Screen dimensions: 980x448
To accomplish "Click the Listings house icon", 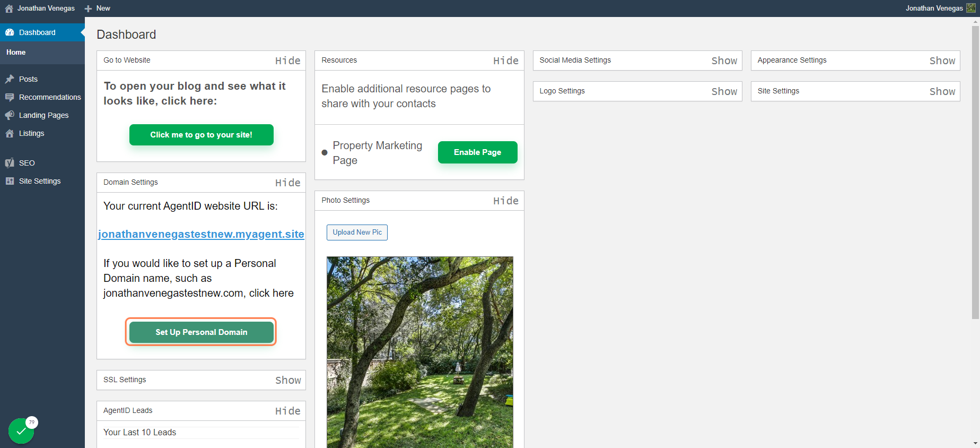I will point(10,133).
